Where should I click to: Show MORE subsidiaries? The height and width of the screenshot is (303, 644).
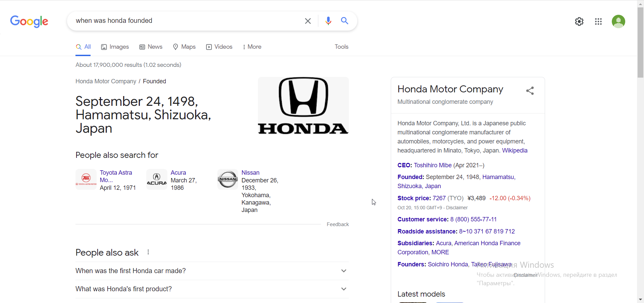(x=440, y=252)
